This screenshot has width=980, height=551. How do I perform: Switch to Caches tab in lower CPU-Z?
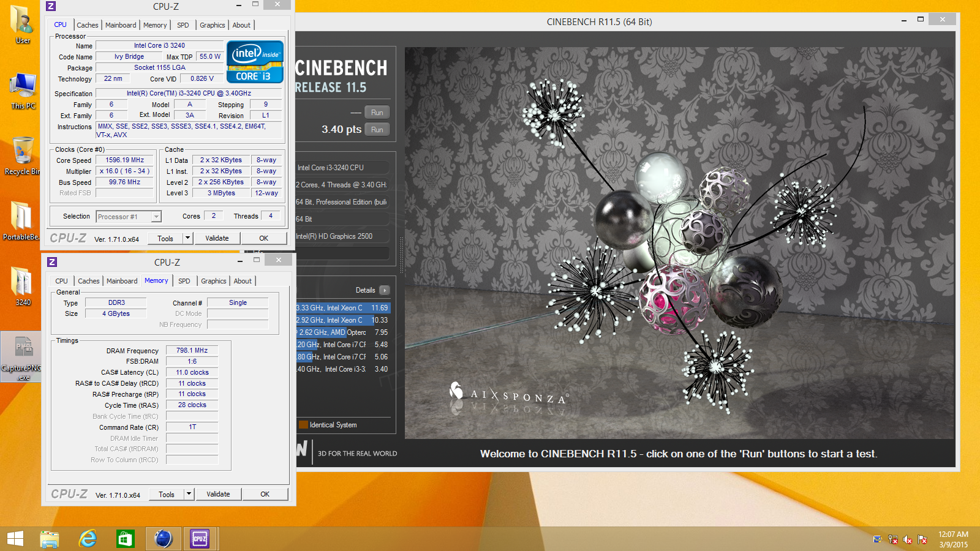coord(88,281)
